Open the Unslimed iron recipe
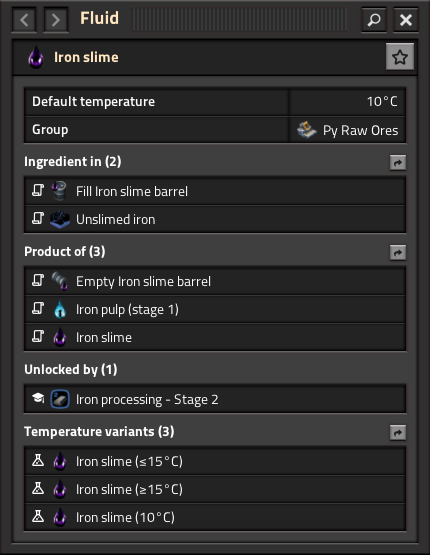 pos(215,219)
